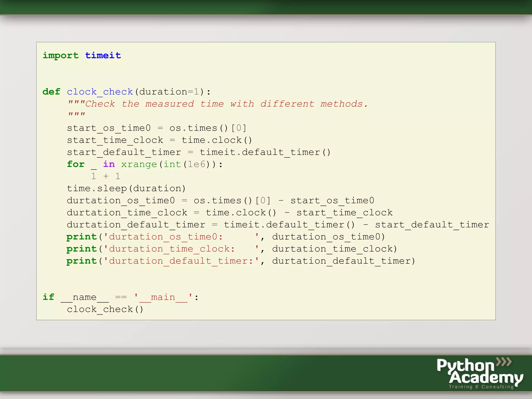
Task: Click the 'time.sleep(duration)' line
Action: tap(126, 188)
